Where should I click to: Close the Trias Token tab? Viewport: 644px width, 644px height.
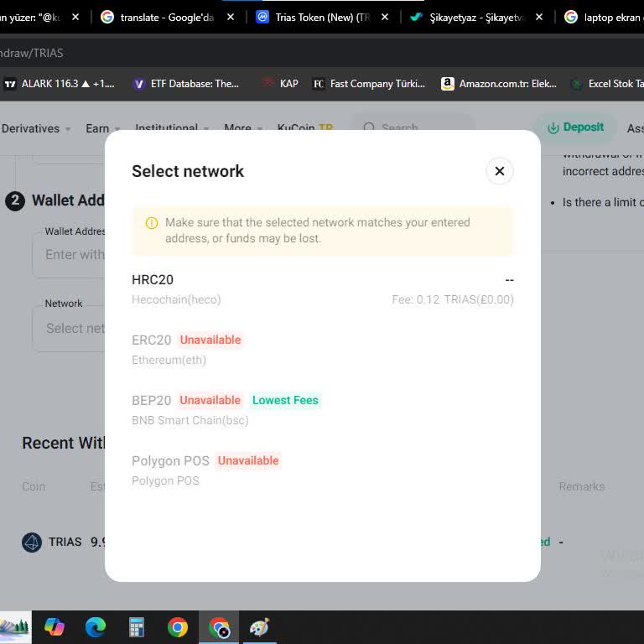[x=385, y=18]
